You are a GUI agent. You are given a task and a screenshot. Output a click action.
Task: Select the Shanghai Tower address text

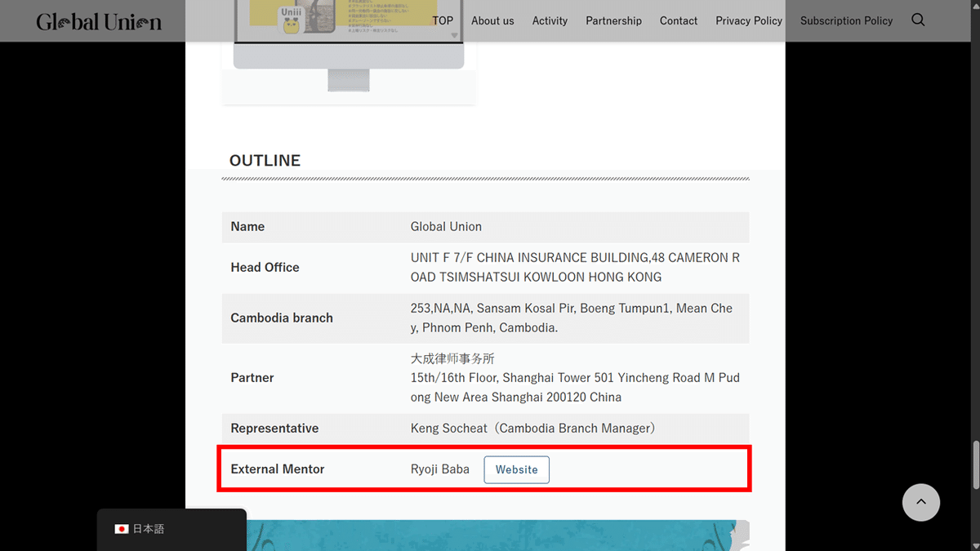(575, 387)
